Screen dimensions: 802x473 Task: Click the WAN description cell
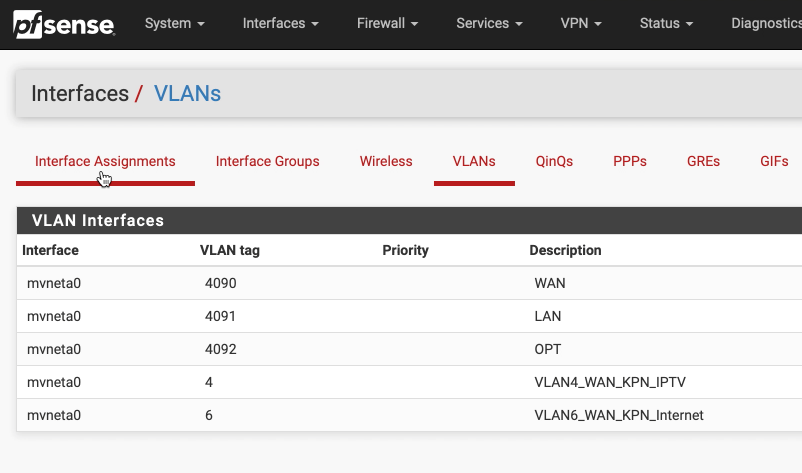[550, 283]
